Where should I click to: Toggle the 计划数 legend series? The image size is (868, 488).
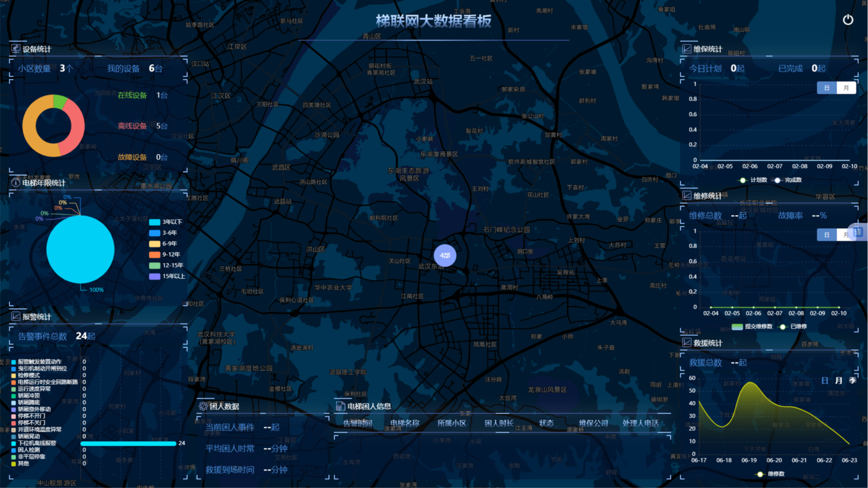click(x=743, y=180)
